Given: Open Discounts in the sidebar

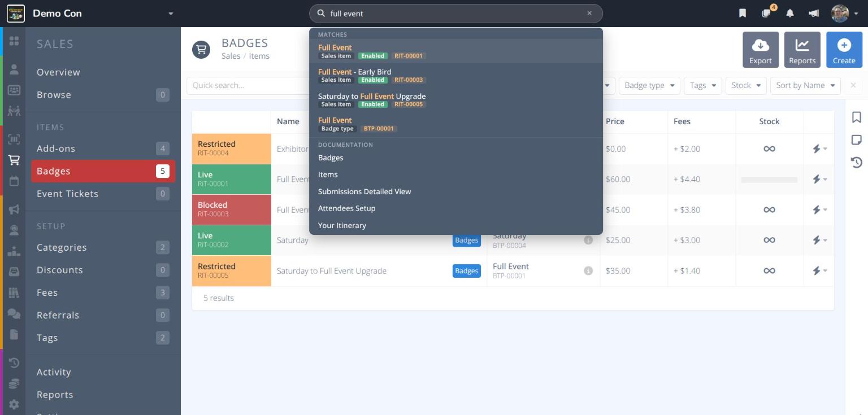Looking at the screenshot, I should point(103,270).
